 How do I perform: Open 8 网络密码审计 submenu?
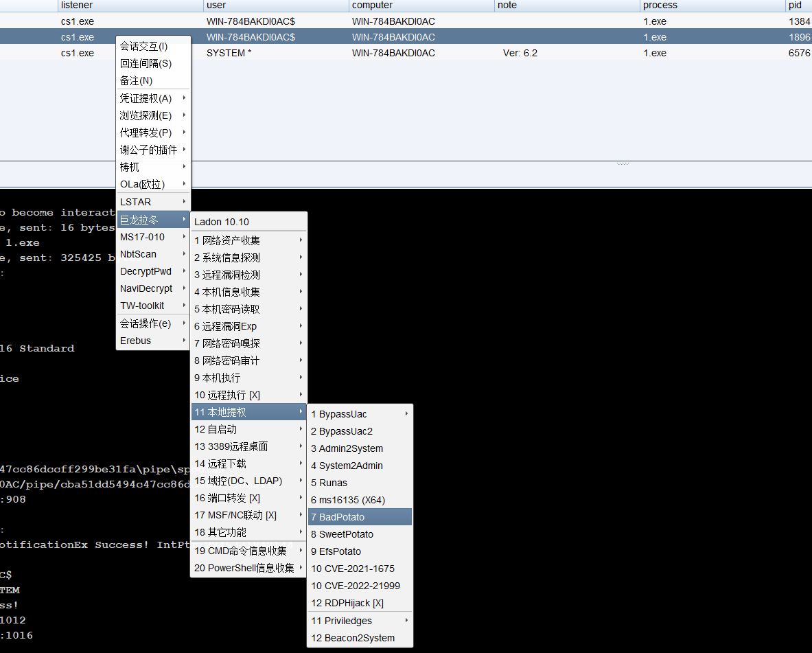coord(248,360)
